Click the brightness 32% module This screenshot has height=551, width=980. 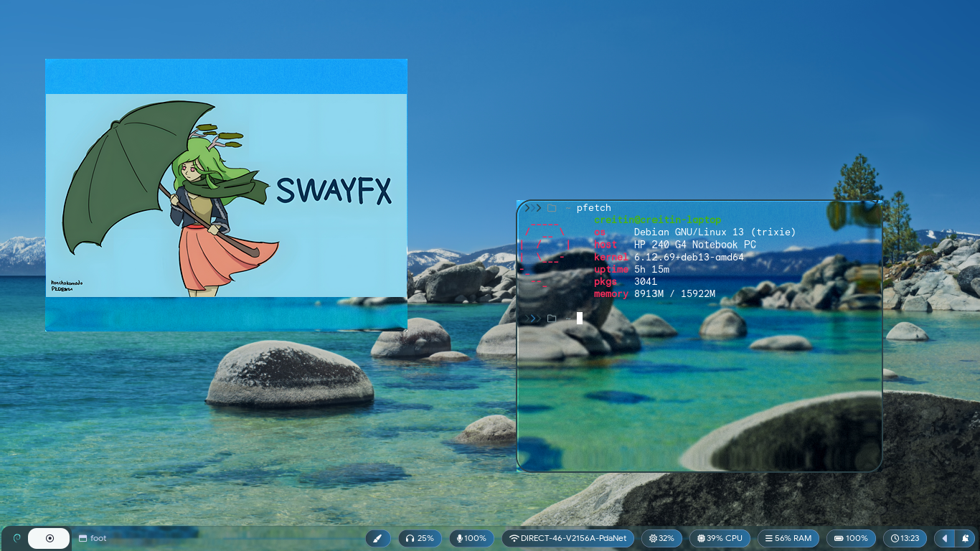(661, 538)
